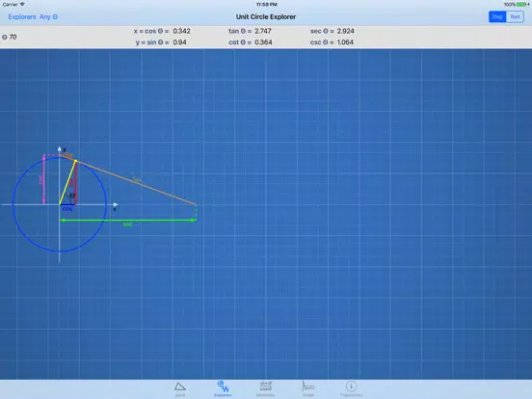The width and height of the screenshot is (532, 399).
Task: Click the Unit Circle Explorer title
Action: pyautogui.click(x=266, y=16)
